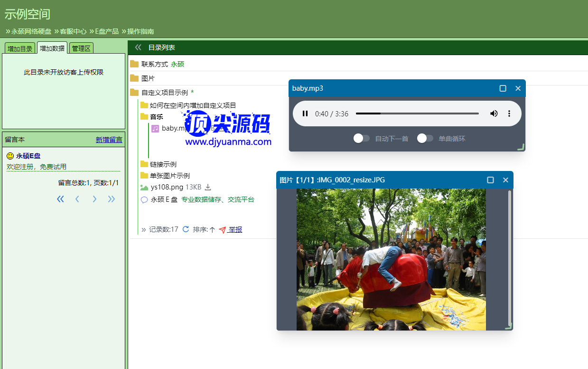Collapse the sidebar with double-chevron icon
588x369 pixels.
[x=138, y=47]
